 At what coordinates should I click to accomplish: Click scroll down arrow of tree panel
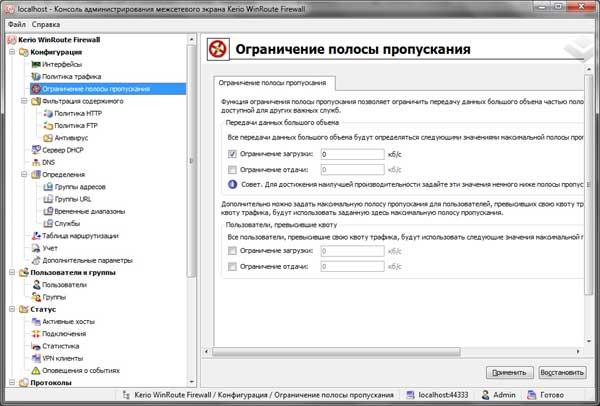191,382
